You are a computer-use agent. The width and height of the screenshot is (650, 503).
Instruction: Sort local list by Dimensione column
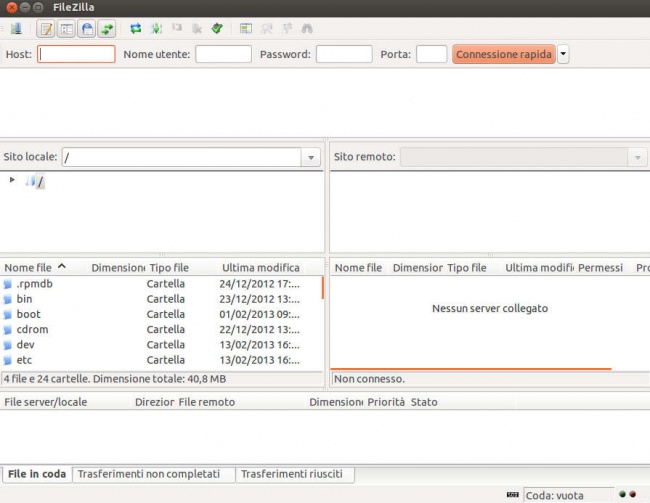118,268
